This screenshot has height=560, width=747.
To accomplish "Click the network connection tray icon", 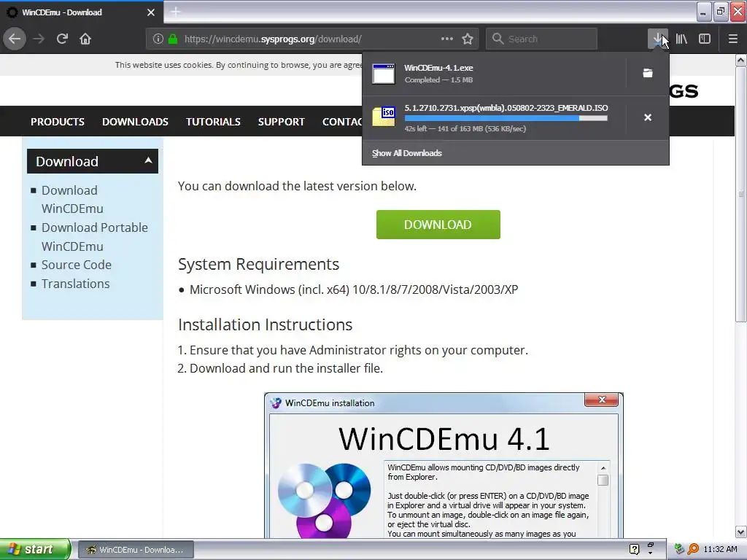I will 679,549.
